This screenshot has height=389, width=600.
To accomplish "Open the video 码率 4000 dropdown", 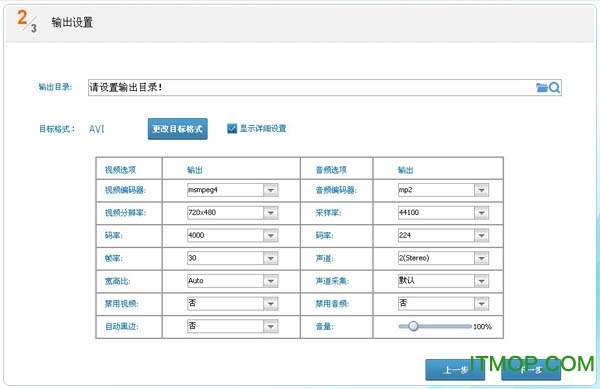I will 232,236.
